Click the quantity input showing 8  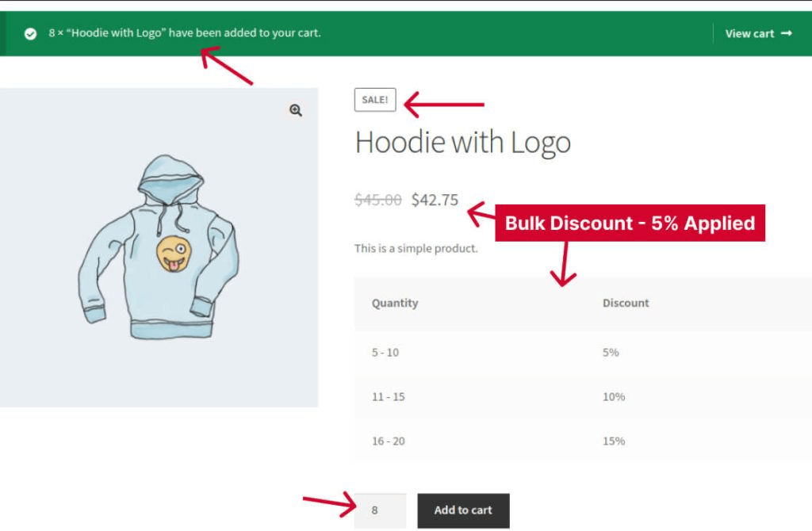pos(379,510)
